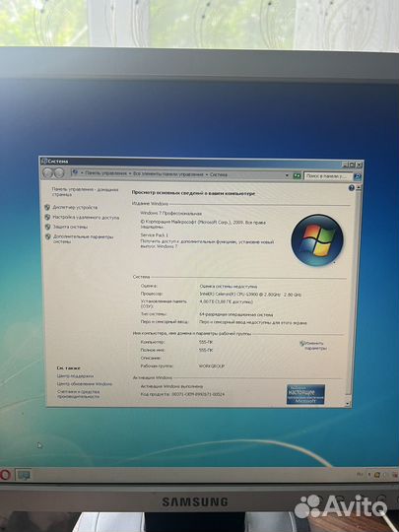This screenshot has width=399, height=532.
Task: Click the shield icon beside Защита системы
Action: click(x=47, y=227)
